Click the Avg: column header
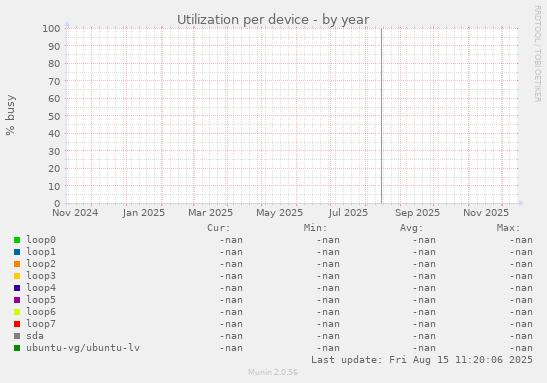The width and height of the screenshot is (547, 383). (412, 228)
